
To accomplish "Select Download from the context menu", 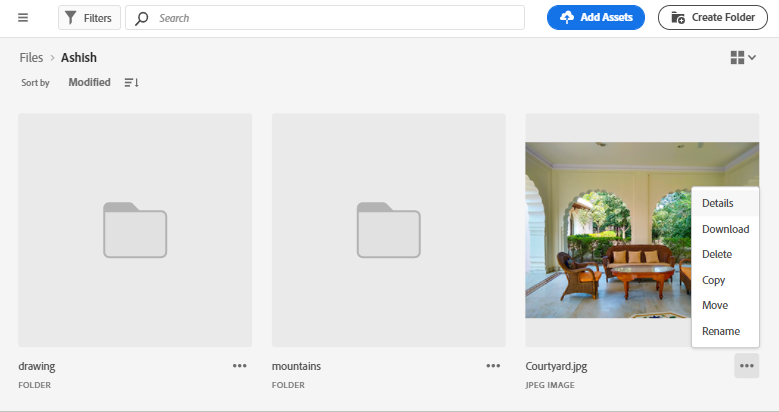I will 725,229.
